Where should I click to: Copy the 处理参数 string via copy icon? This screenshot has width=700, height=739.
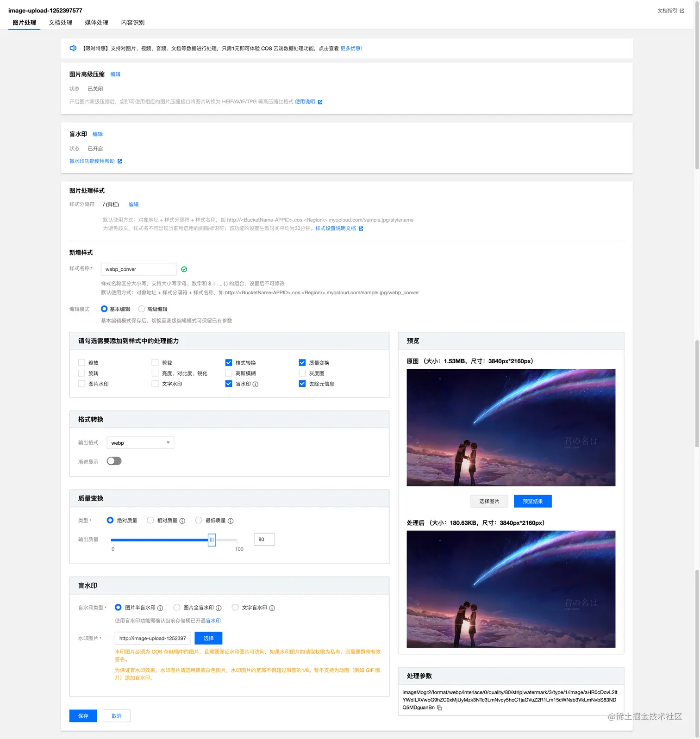coord(439,708)
